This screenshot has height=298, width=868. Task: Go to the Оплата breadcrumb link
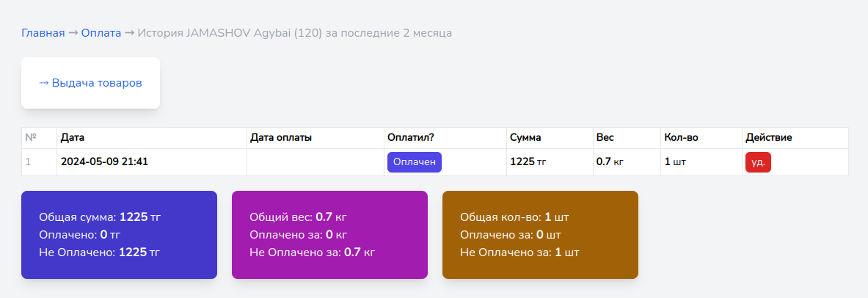[x=101, y=33]
